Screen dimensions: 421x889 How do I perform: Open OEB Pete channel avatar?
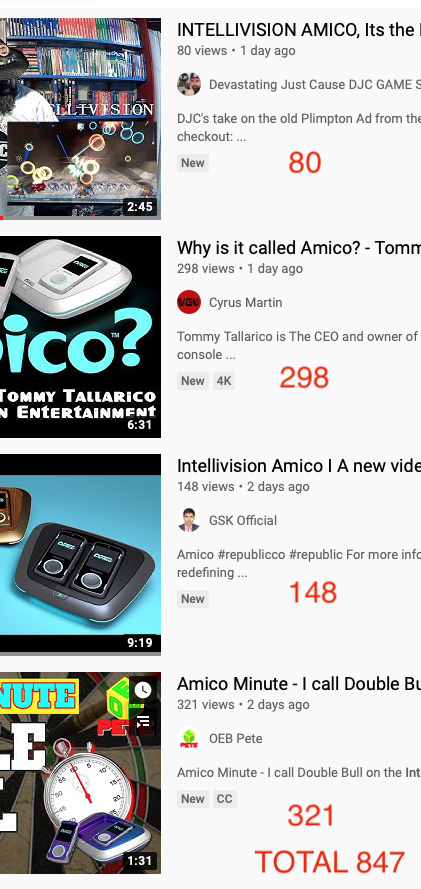click(189, 738)
